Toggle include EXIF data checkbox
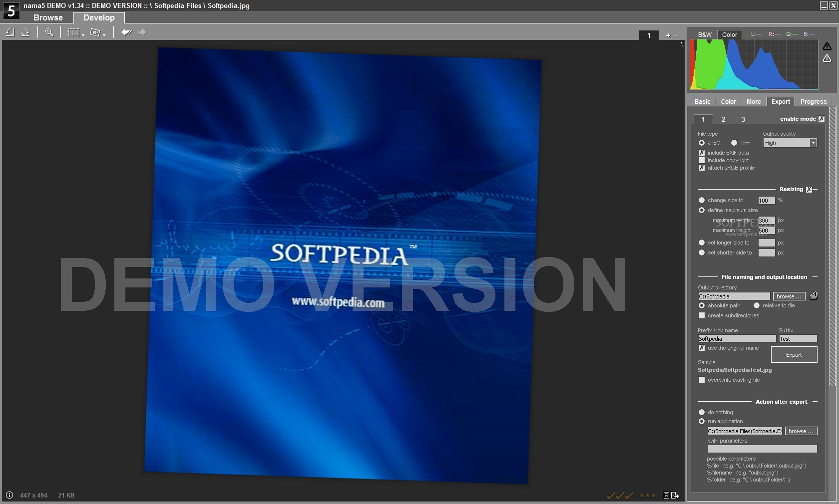The width and height of the screenshot is (839, 504). pyautogui.click(x=702, y=153)
